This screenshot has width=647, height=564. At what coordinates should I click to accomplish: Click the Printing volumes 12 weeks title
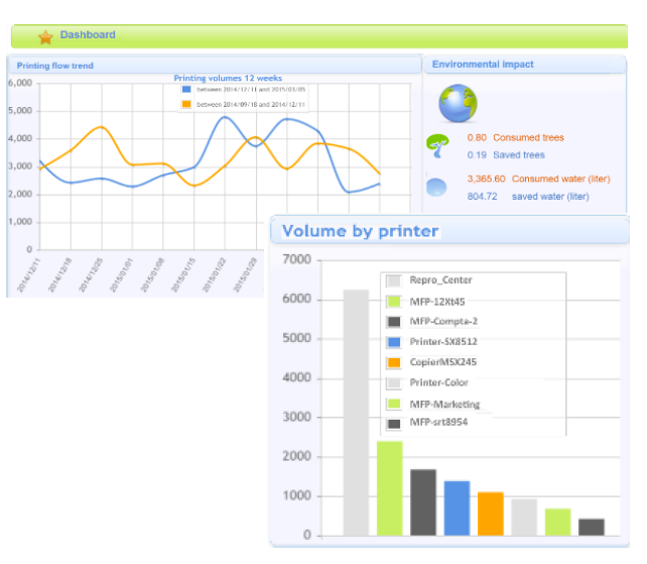[x=228, y=78]
